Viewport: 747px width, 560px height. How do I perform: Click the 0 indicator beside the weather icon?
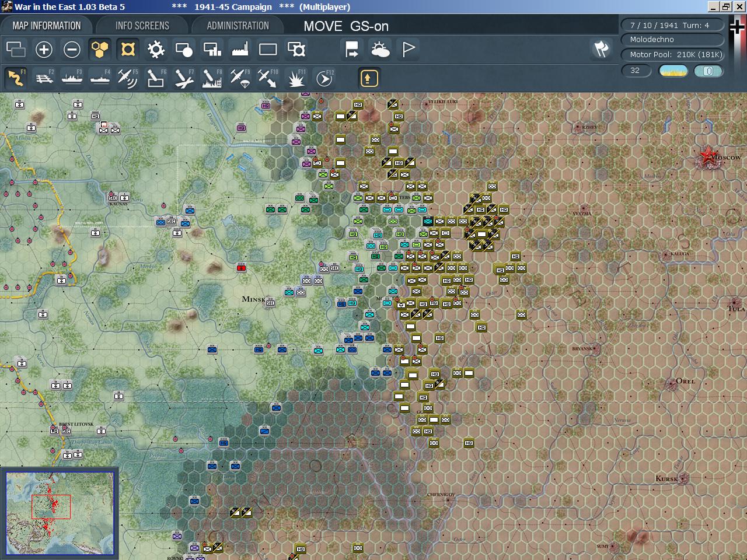pyautogui.click(x=708, y=71)
